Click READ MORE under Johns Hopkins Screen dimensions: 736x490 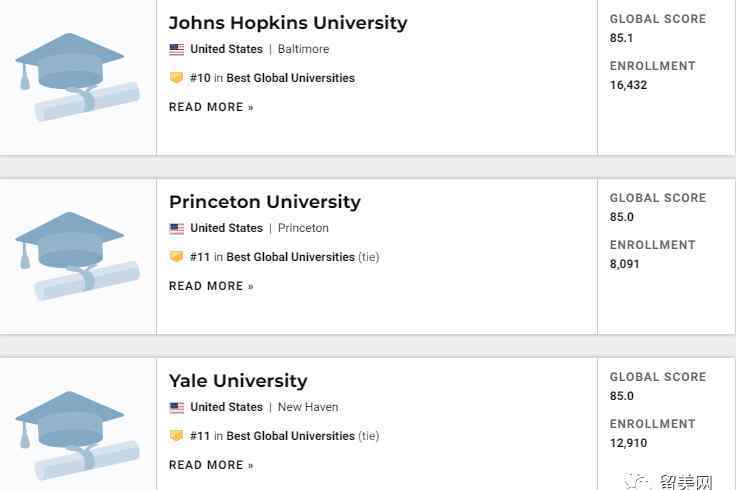click(x=211, y=107)
